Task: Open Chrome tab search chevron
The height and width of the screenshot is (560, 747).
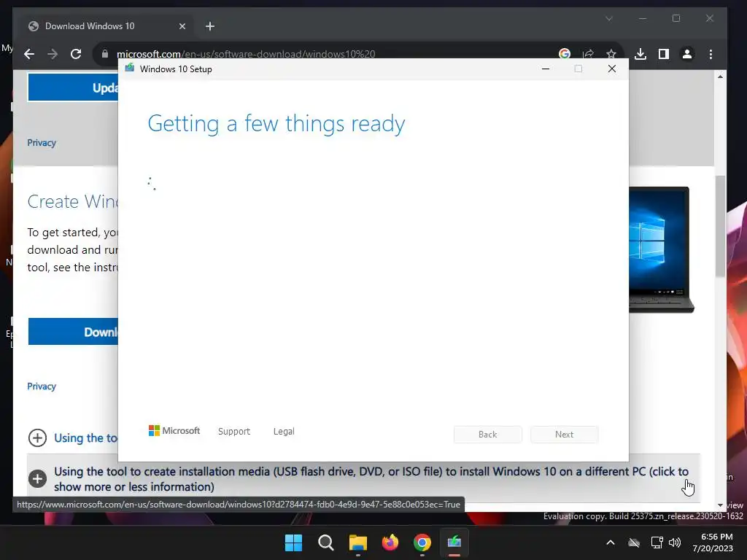Action: 609,18
